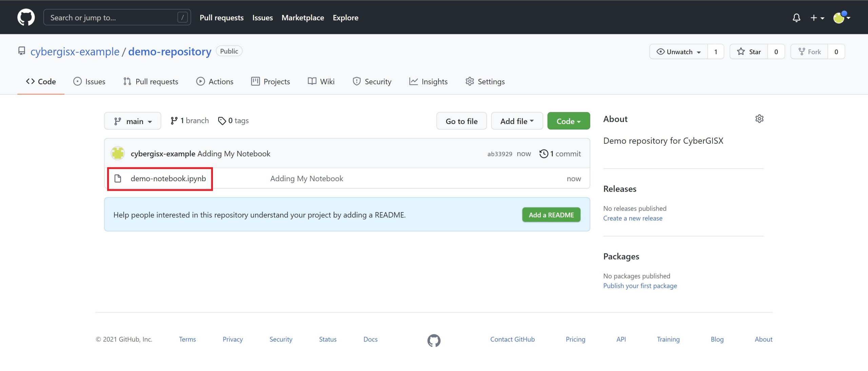Image resolution: width=868 pixels, height=371 pixels.
Task: Edit repository details via About gear icon
Action: pyautogui.click(x=759, y=119)
